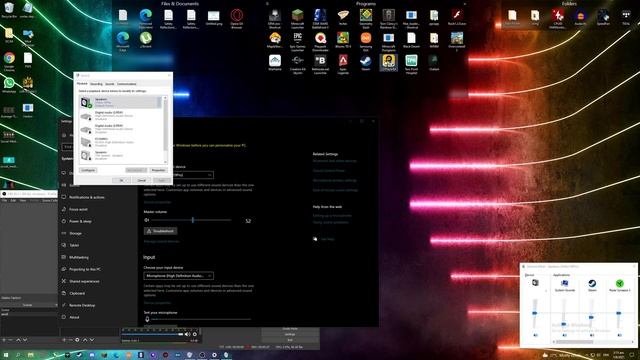Click Properties button in Sound dialog
This screenshot has height=360, width=640.
click(158, 170)
